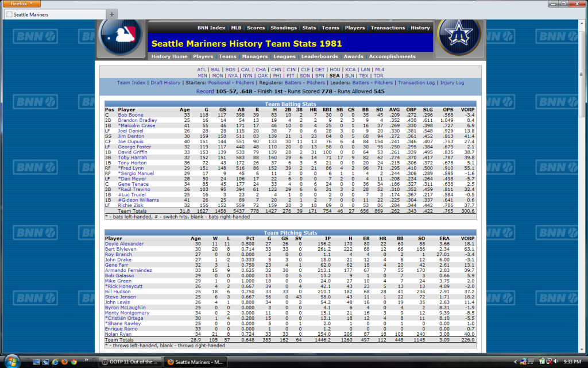
Task: Open Fred Lynn's player link
Action: tap(131, 168)
